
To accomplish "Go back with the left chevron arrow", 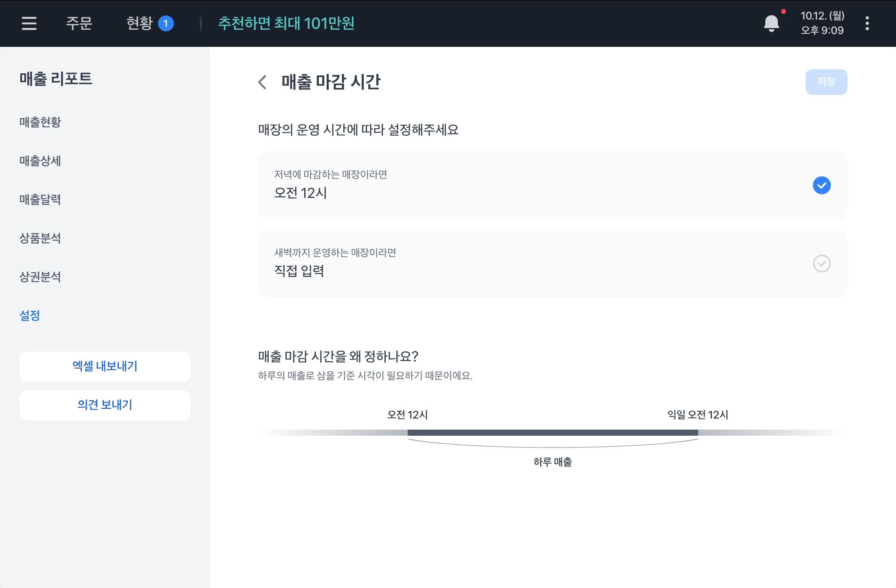I will click(x=263, y=82).
